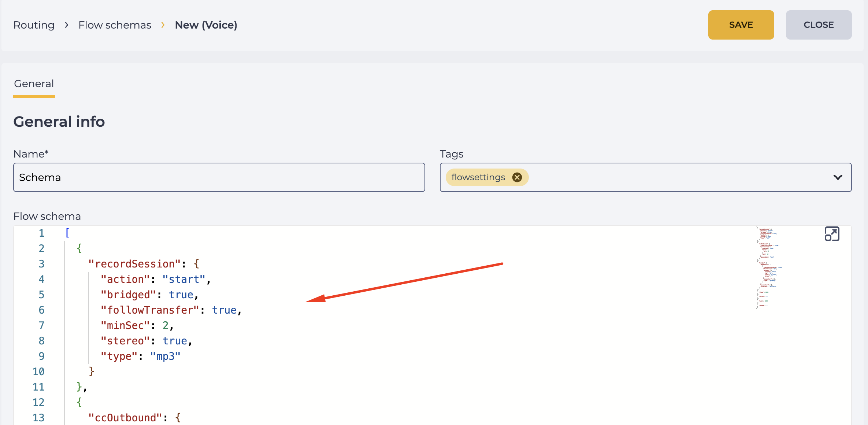Click the New (Voice) breadcrumb title
868x425 pixels.
(x=206, y=25)
